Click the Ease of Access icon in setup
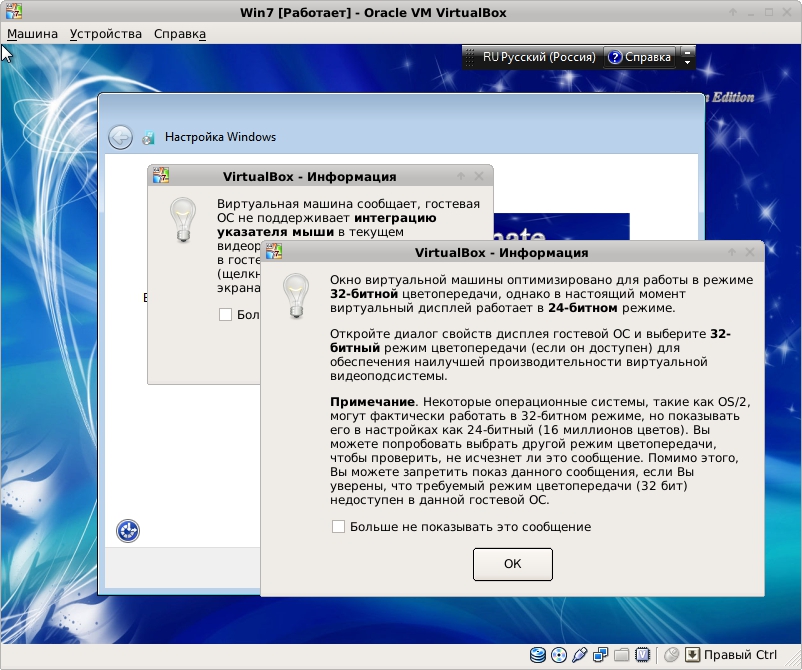 128,531
